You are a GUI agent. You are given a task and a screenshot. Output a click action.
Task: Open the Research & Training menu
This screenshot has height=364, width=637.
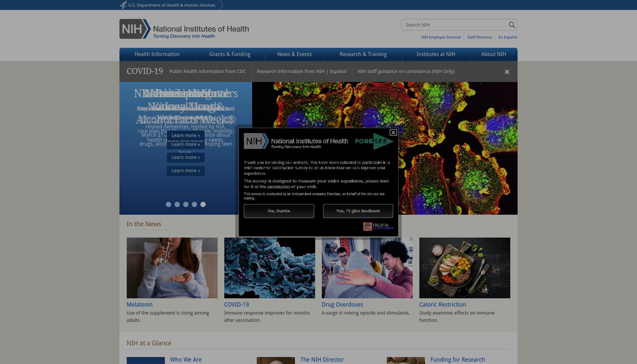click(363, 54)
